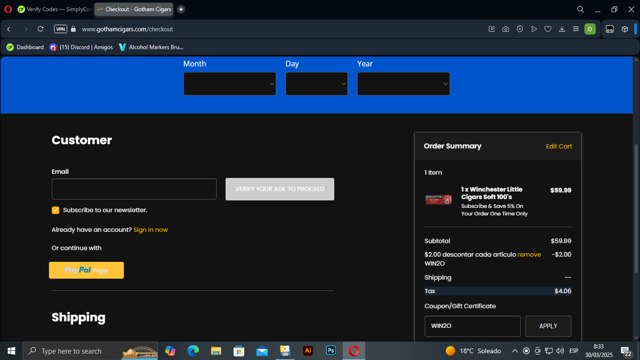Click the heart icon to bookmark the page
Viewport: 640px width, 360px height.
pyautogui.click(x=548, y=29)
